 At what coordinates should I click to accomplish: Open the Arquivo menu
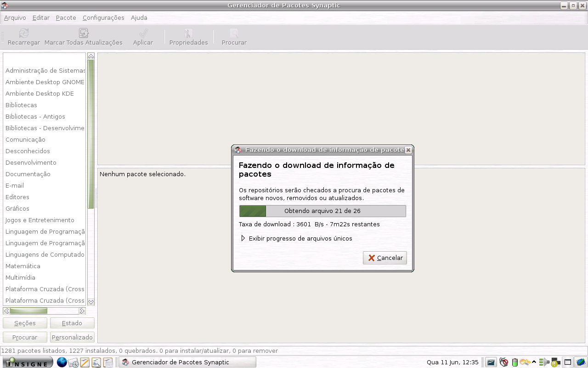coord(15,17)
